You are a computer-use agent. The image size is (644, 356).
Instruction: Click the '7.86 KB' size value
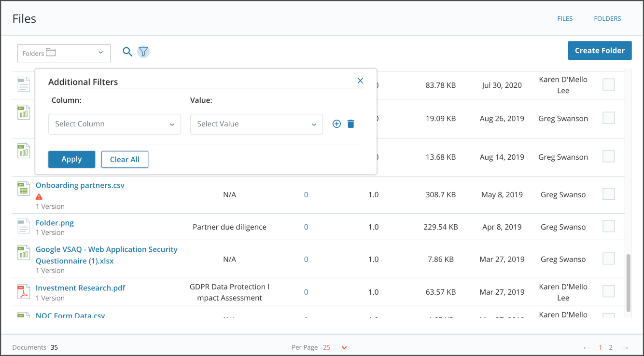tap(441, 260)
